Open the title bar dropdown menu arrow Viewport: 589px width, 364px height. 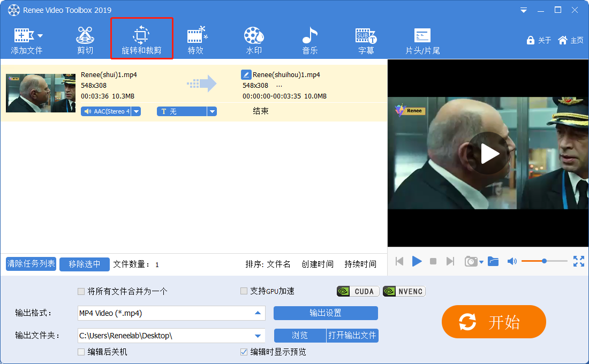(x=523, y=10)
